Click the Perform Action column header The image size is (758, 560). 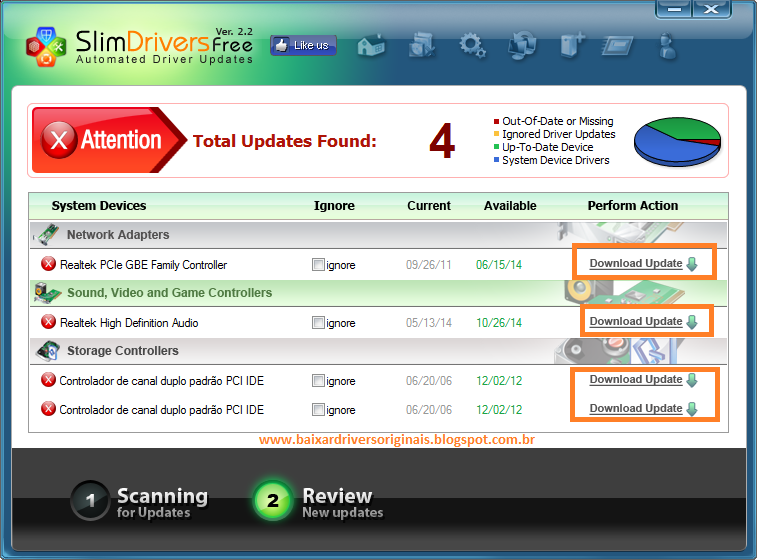point(633,206)
